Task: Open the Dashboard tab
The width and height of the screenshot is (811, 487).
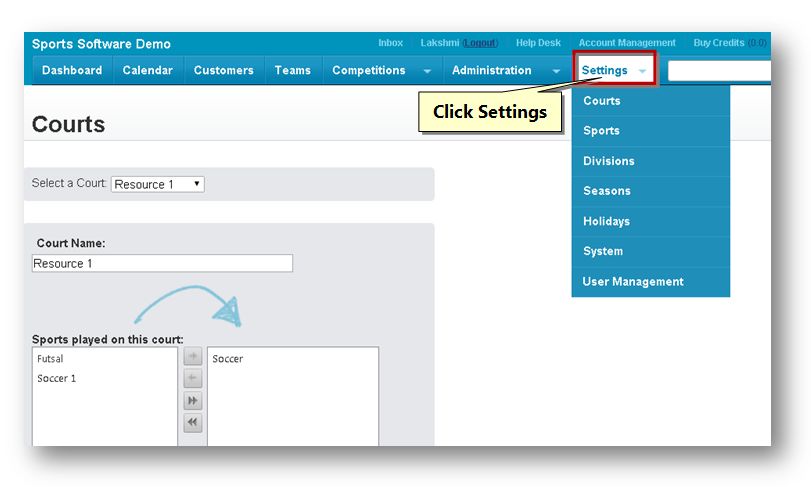Action: (72, 70)
